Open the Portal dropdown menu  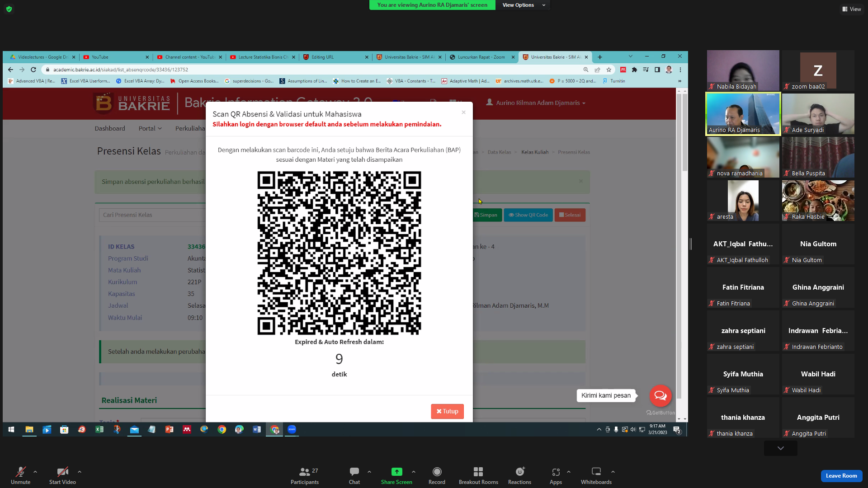pyautogui.click(x=150, y=128)
